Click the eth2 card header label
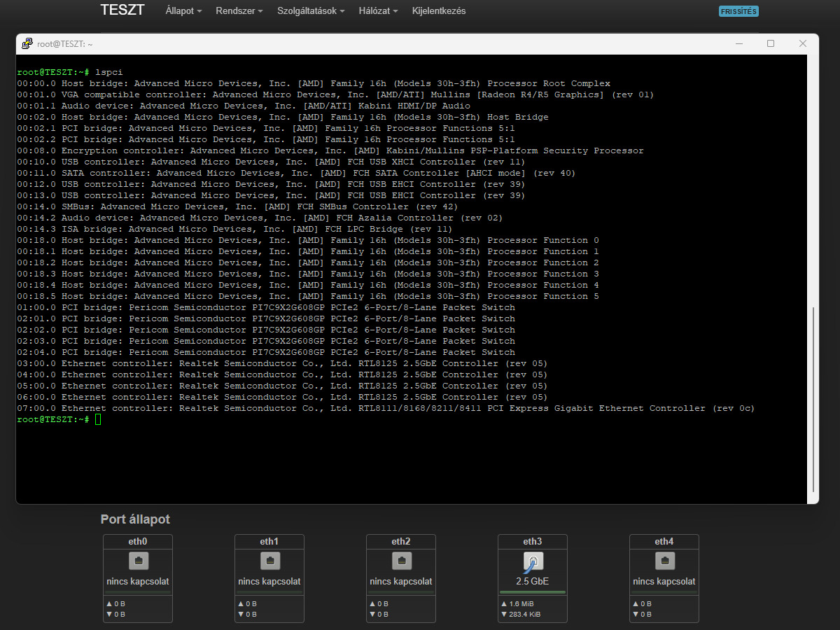Viewport: 840px width, 630px height. [x=401, y=542]
